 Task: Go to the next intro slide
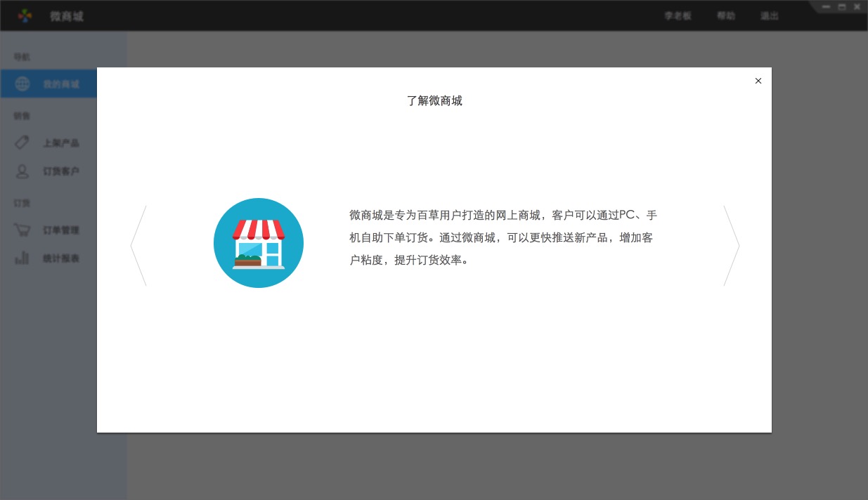[732, 246]
